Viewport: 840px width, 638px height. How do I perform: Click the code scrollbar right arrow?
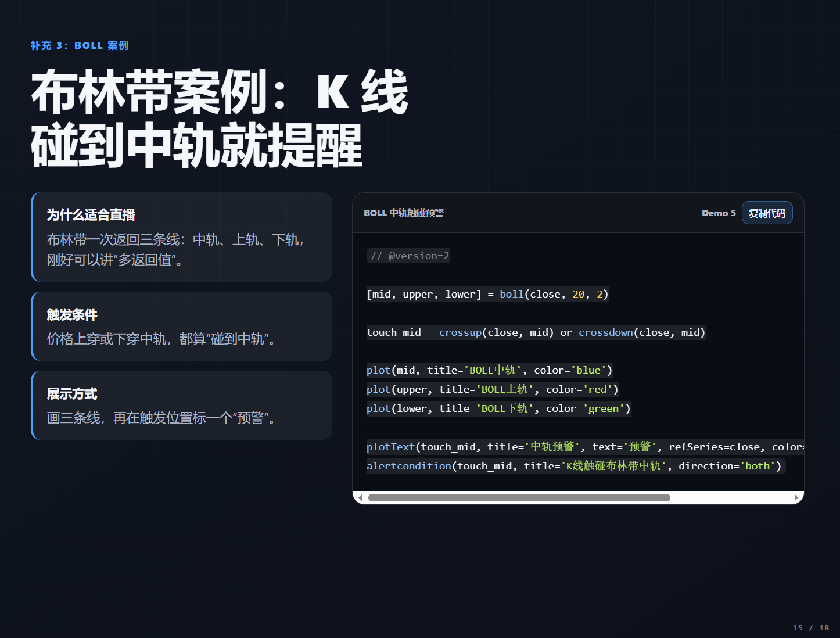796,497
